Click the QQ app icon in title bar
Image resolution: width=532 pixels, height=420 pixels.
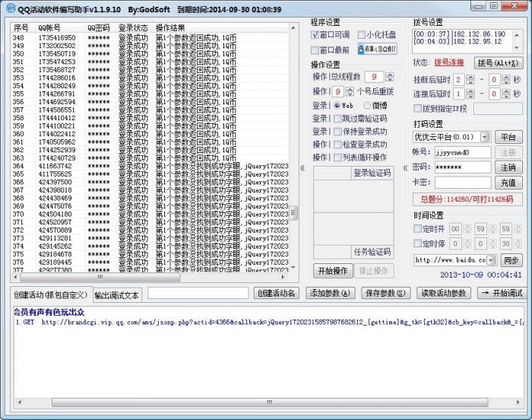click(x=11, y=8)
